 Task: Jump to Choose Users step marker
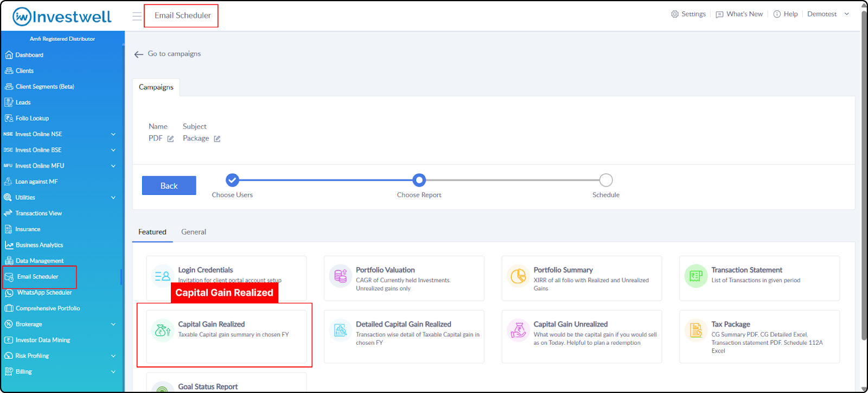point(232,180)
